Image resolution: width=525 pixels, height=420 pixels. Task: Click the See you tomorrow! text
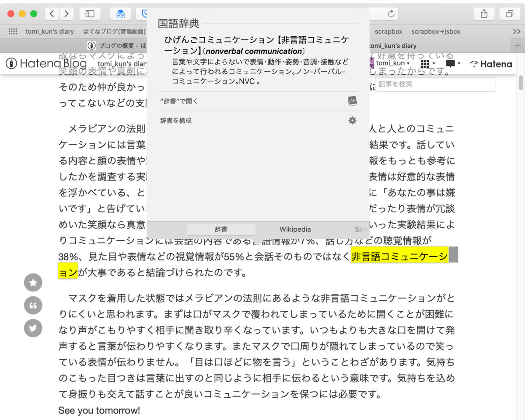pos(99,411)
